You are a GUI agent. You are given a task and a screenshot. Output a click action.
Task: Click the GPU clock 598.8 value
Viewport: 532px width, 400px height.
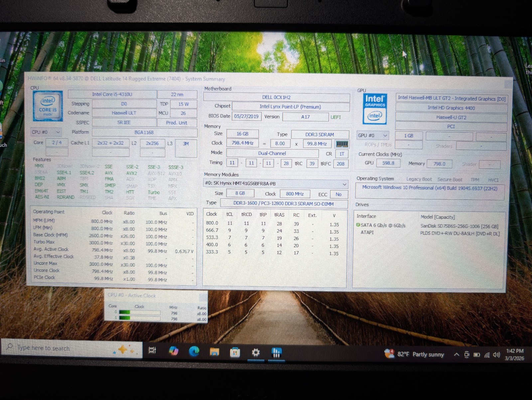coord(388,163)
